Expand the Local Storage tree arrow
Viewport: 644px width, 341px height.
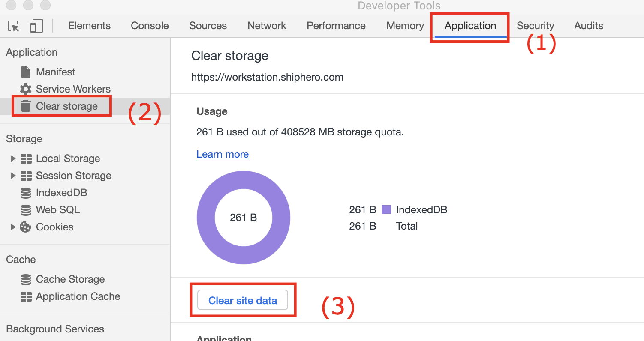tap(13, 159)
